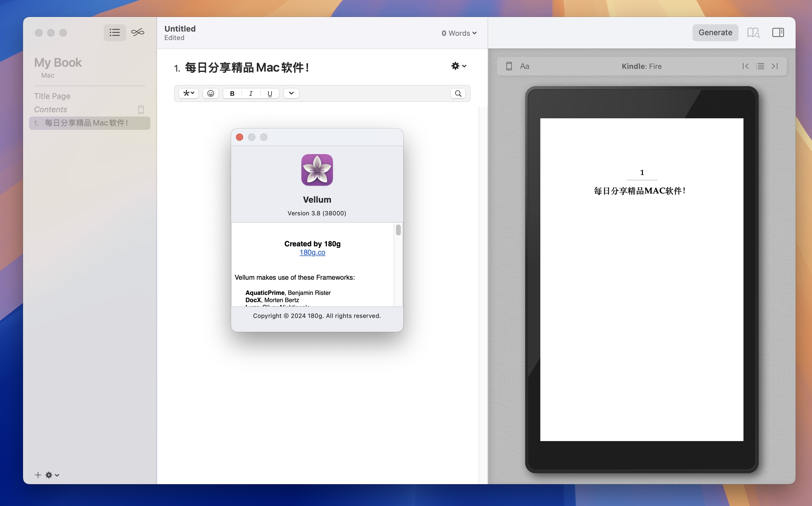
Task: Select the contents list view icon
Action: click(115, 32)
